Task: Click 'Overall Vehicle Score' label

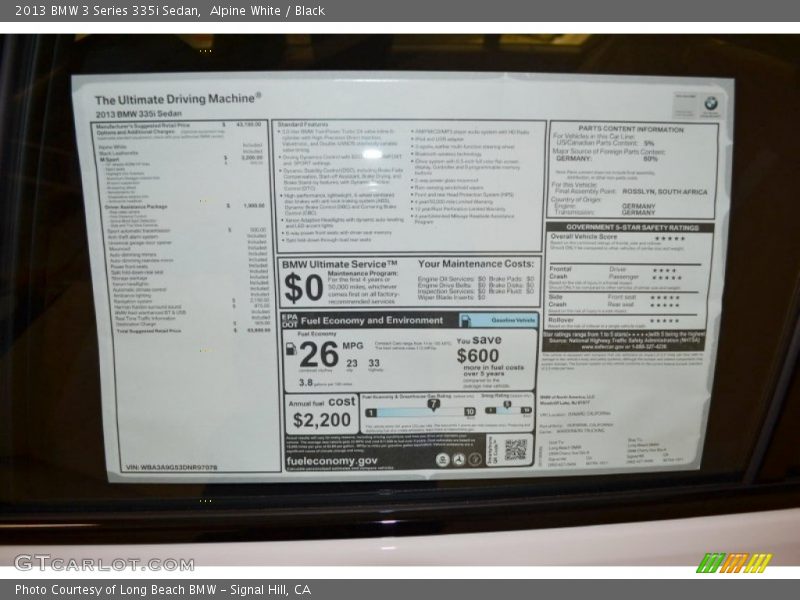Action: point(584,237)
